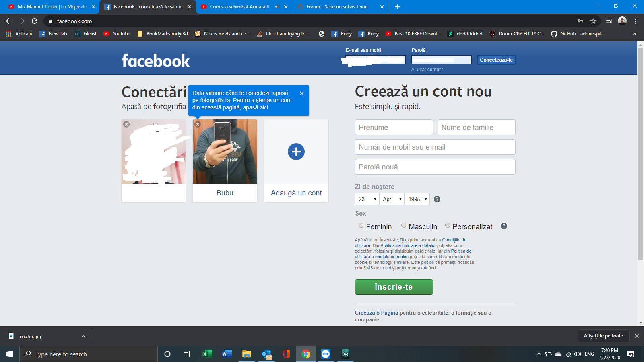Open the GitHub - adonespit bookmark

click(x=578, y=34)
